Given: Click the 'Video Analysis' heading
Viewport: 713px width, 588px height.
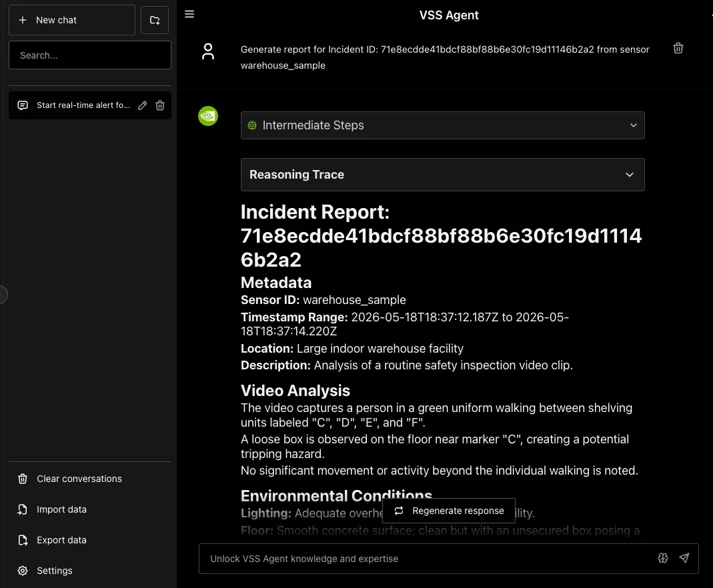Looking at the screenshot, I should tap(295, 391).
